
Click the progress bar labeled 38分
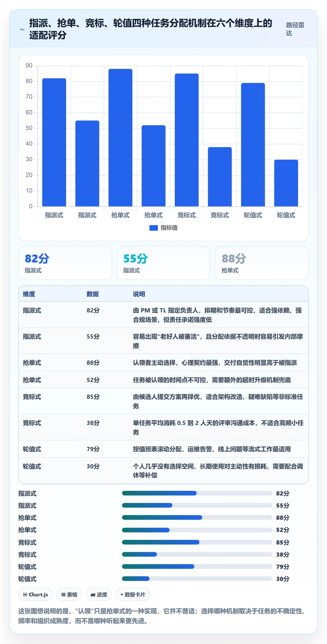click(x=197, y=554)
